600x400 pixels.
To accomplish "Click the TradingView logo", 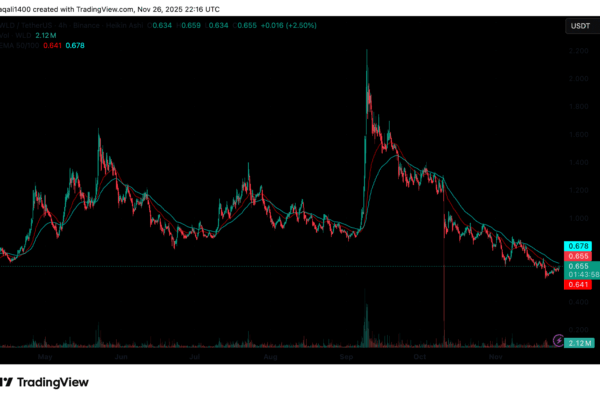I will [45, 381].
